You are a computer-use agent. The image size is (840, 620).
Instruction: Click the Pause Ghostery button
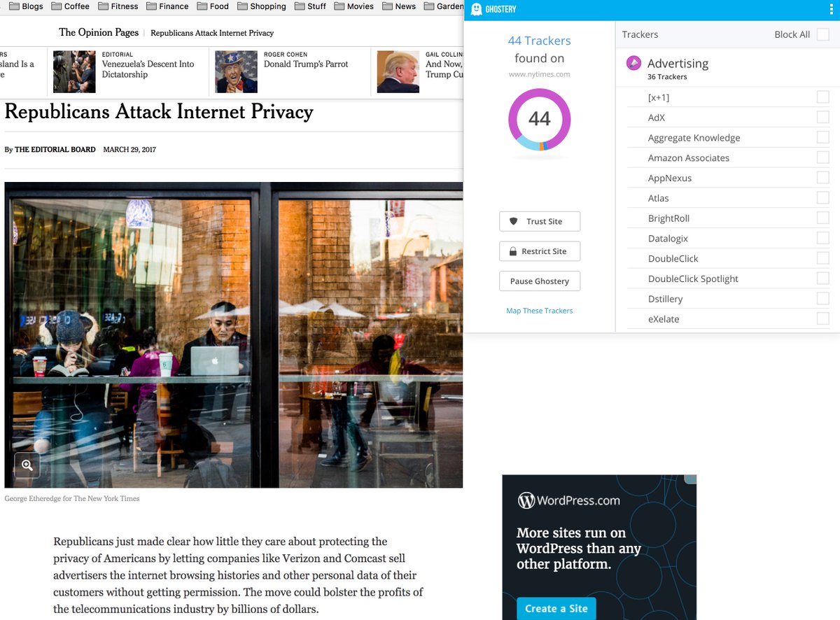click(540, 281)
